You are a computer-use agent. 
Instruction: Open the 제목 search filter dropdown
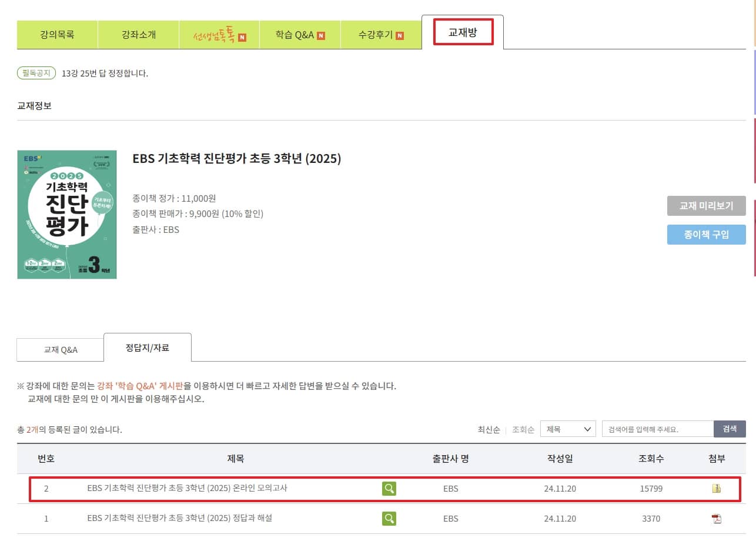point(568,429)
